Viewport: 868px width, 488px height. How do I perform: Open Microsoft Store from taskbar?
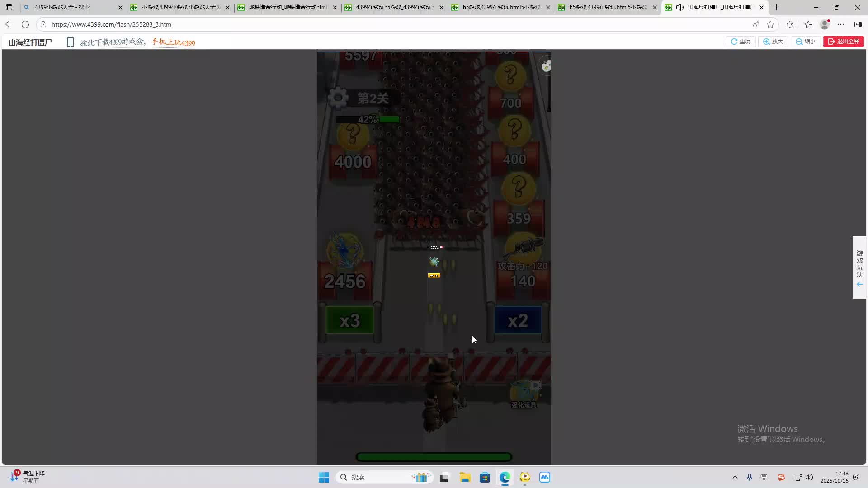pyautogui.click(x=485, y=477)
